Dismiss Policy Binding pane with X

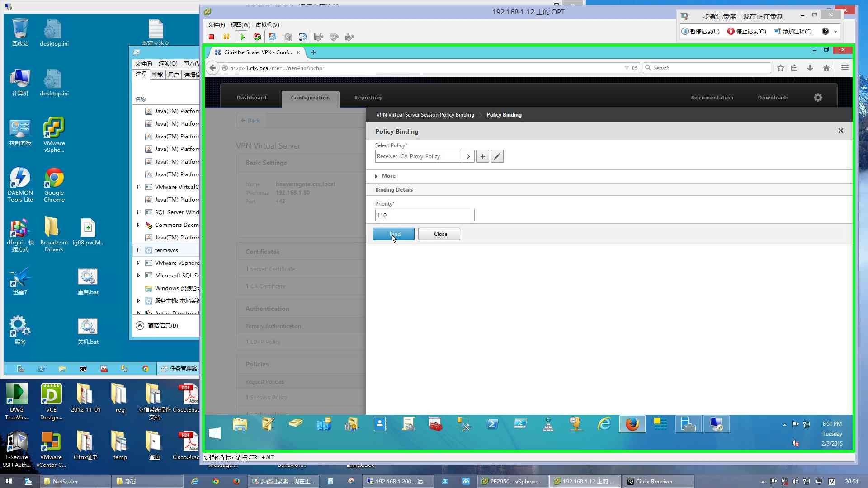point(841,131)
